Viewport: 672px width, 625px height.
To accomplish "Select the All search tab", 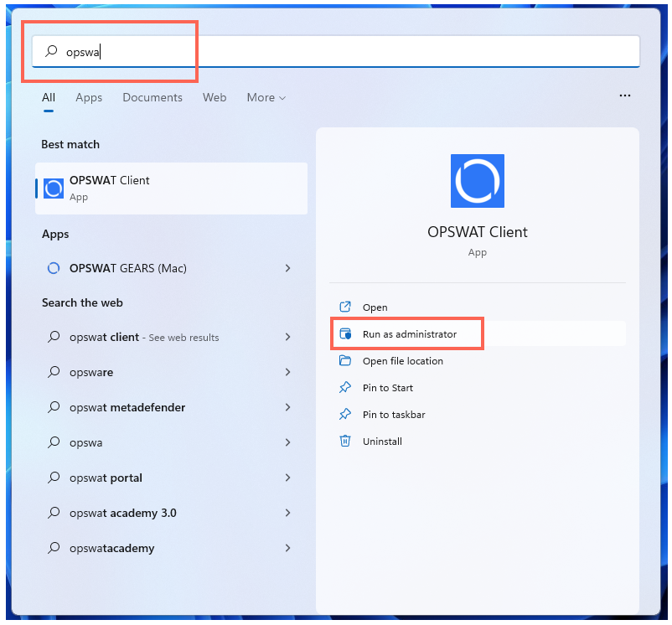I will point(49,98).
